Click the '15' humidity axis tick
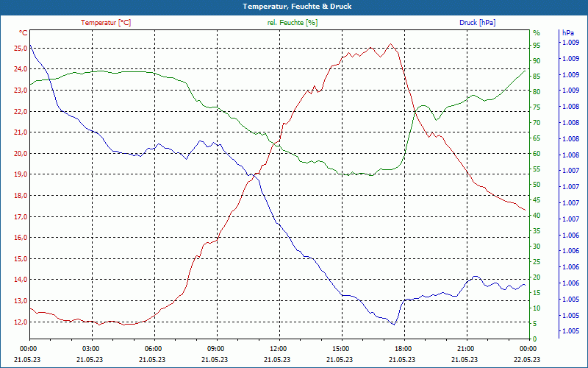 [x=537, y=292]
